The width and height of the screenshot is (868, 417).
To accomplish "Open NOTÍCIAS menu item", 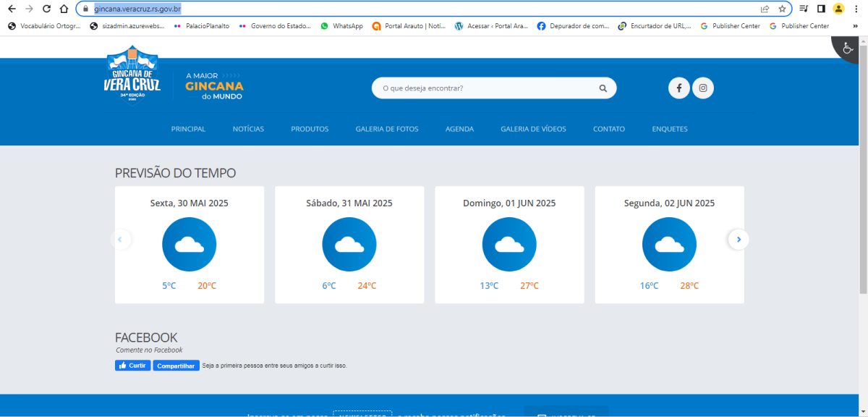I will tap(248, 129).
